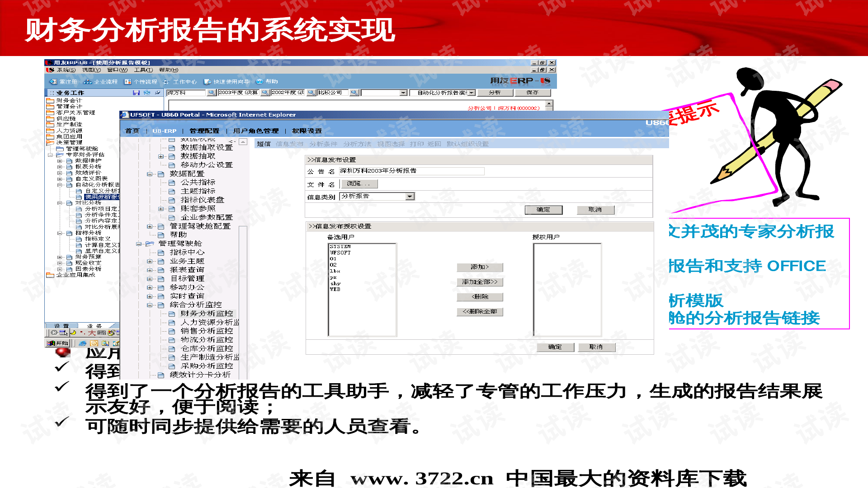Open 窗口(W) menu

[x=117, y=70]
